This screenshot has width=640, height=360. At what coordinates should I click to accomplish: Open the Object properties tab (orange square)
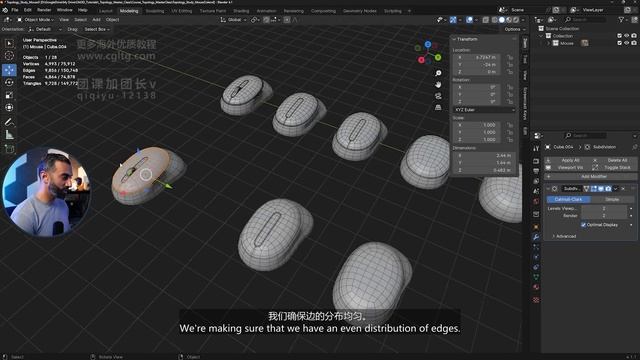click(536, 227)
